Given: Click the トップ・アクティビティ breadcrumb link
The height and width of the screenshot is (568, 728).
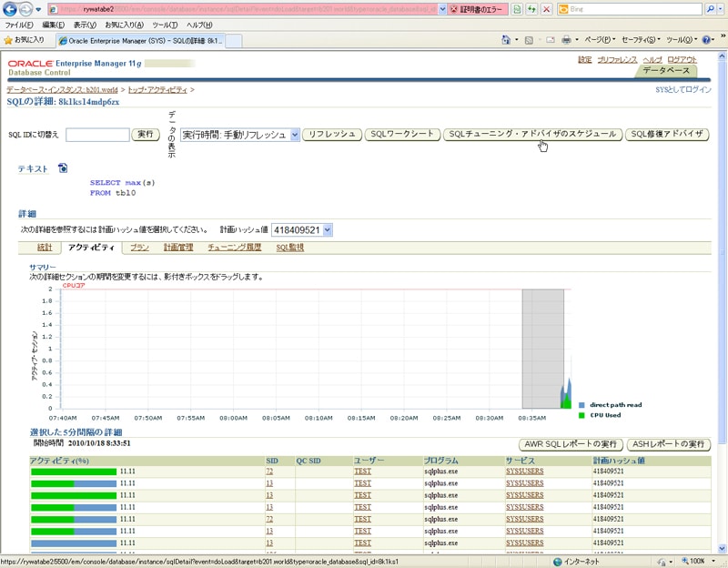Looking at the screenshot, I should tap(157, 90).
